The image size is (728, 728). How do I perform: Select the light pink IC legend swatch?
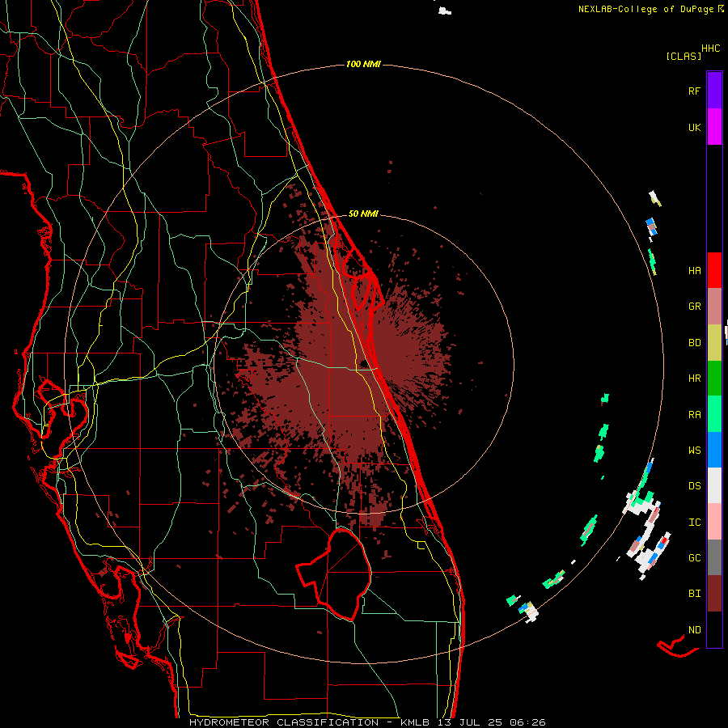(714, 522)
